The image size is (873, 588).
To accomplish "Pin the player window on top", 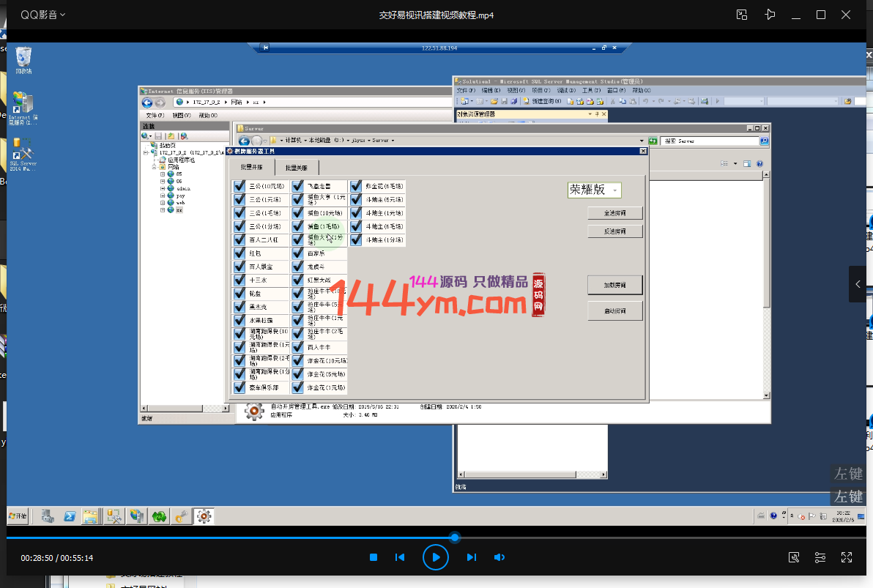I will (769, 15).
